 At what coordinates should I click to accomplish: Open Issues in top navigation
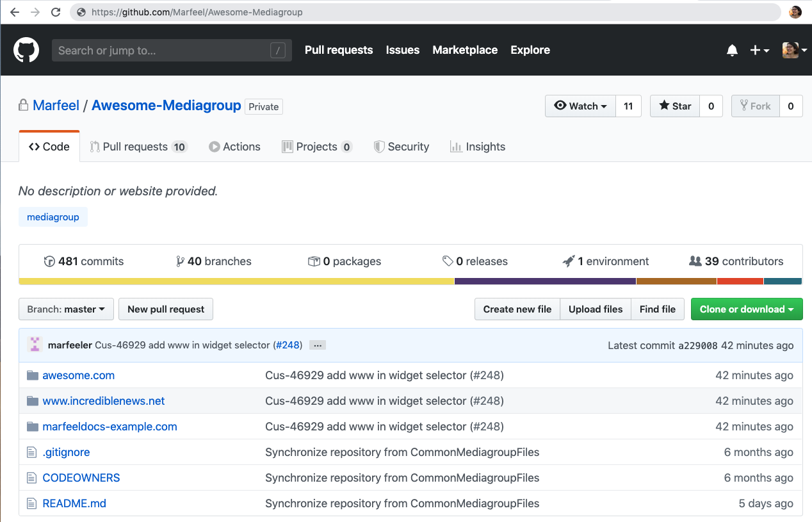point(403,50)
